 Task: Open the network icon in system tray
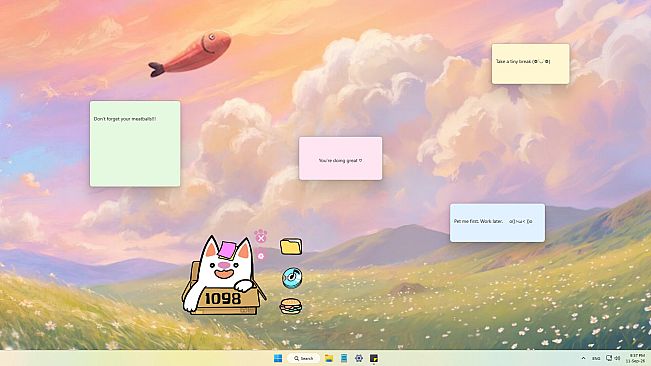609,358
